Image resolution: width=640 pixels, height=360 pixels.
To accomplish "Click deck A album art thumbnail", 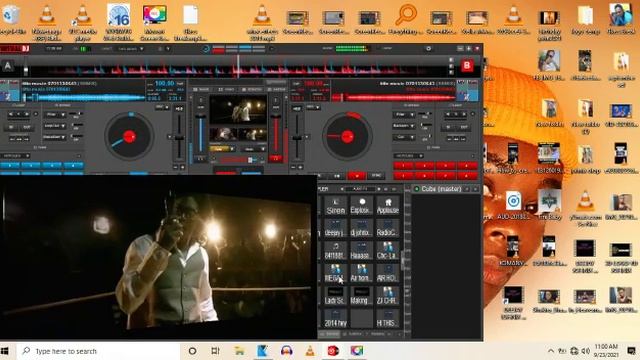I will coord(9,91).
